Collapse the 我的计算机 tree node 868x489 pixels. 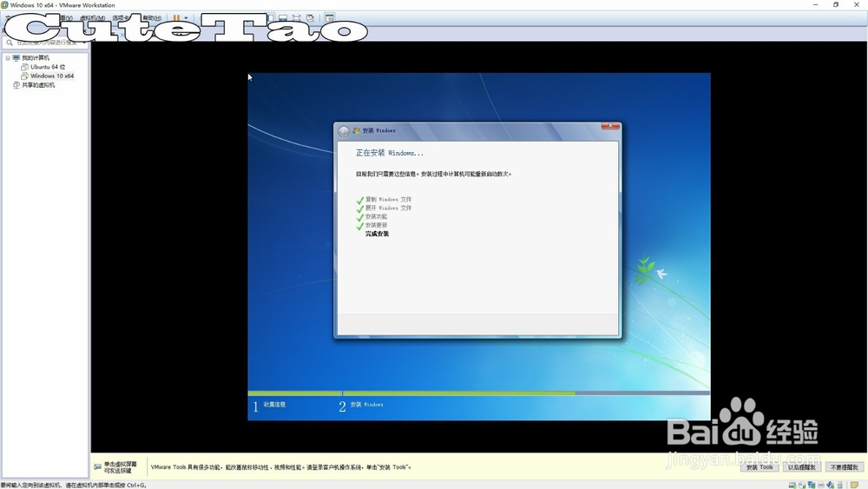click(8, 57)
